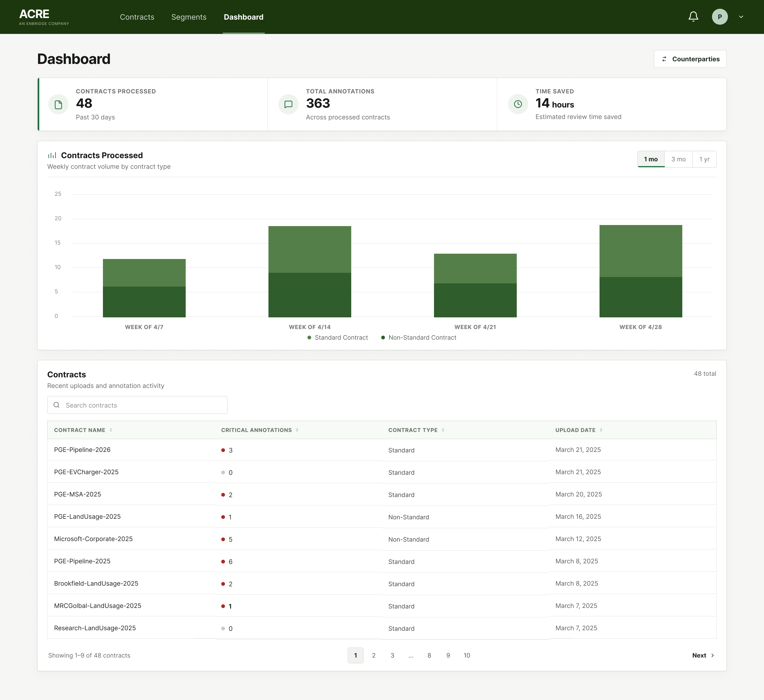The width and height of the screenshot is (764, 700).
Task: Expand the account menu chevron
Action: pyautogui.click(x=741, y=17)
